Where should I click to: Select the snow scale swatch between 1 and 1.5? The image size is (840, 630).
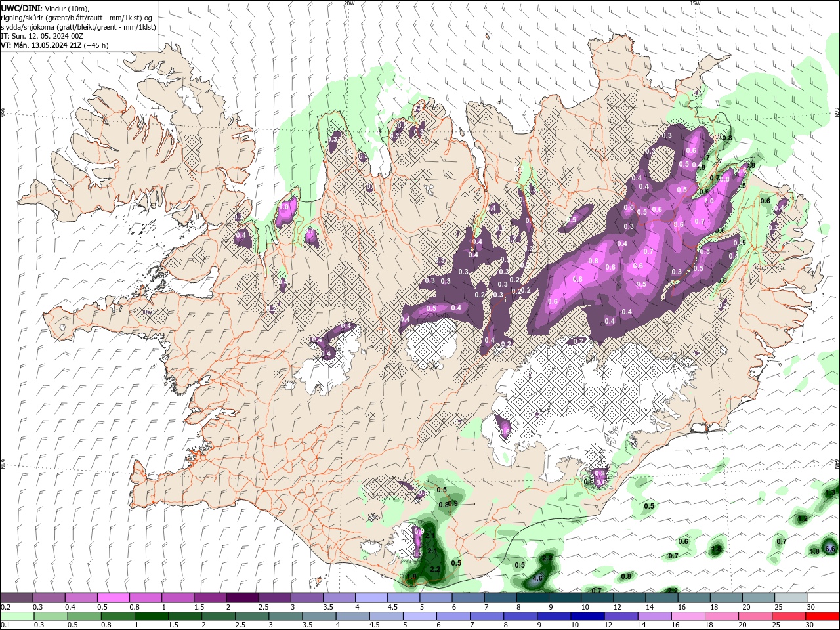point(177,598)
